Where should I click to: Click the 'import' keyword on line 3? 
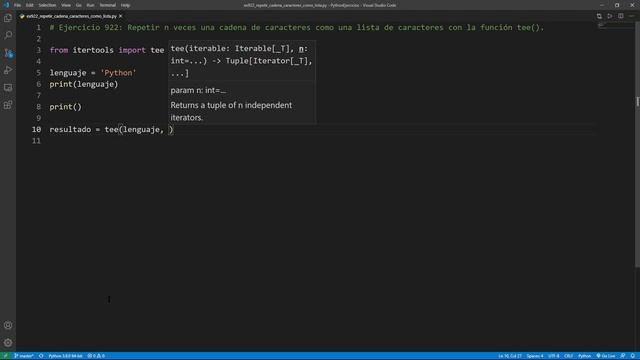point(132,50)
